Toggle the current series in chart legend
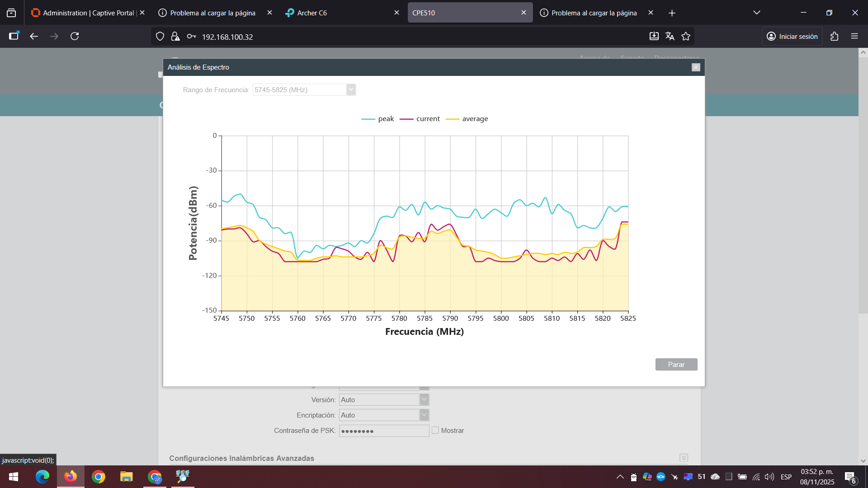This screenshot has height=488, width=868. (x=420, y=119)
